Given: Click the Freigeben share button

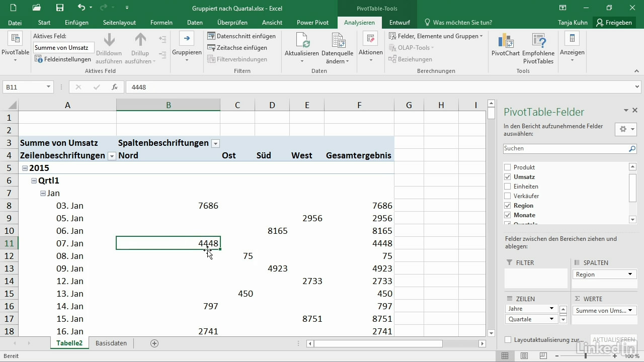Looking at the screenshot, I should coord(614,23).
